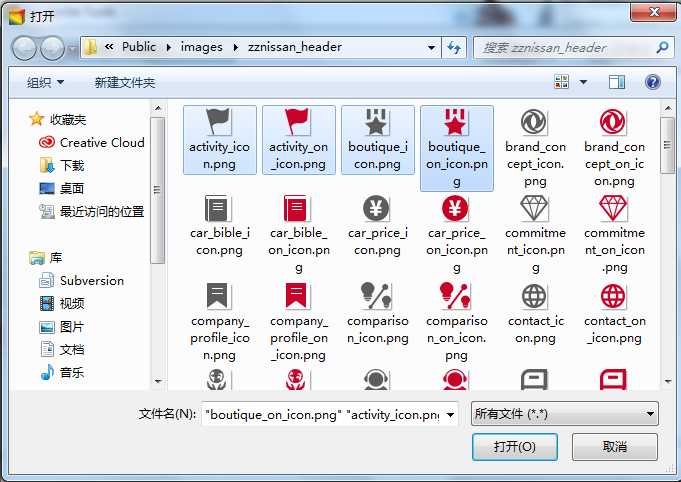Click zznissan_header in the address breadcrumb
The width and height of the screenshot is (681, 482).
point(295,47)
